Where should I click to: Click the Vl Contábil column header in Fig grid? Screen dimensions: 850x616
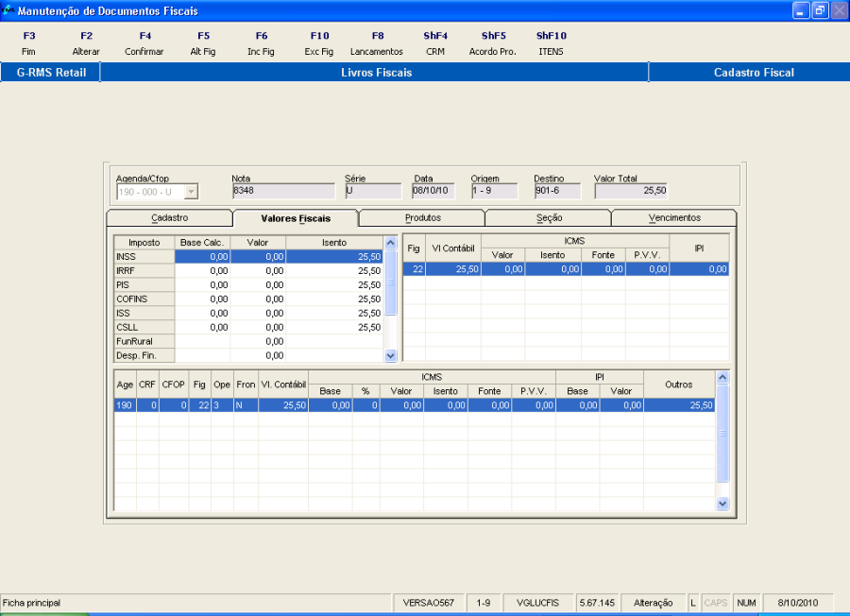pos(453,248)
